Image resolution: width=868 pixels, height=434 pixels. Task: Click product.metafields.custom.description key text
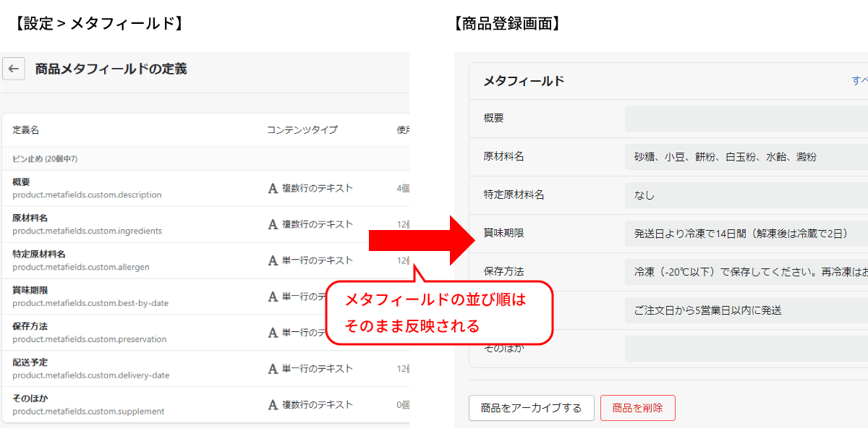[87, 195]
